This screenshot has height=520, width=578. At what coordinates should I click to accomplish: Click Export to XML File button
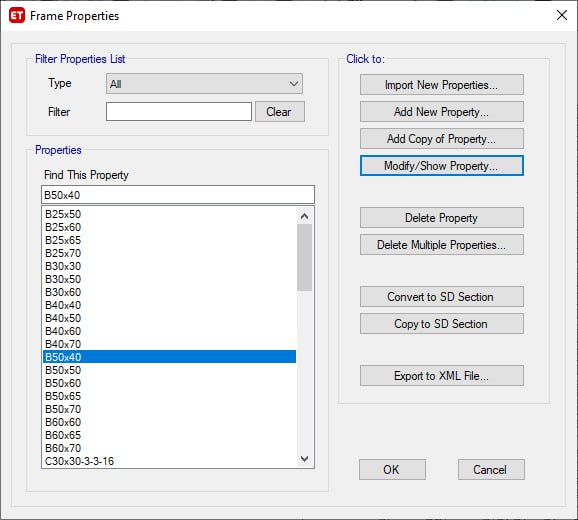pos(442,376)
